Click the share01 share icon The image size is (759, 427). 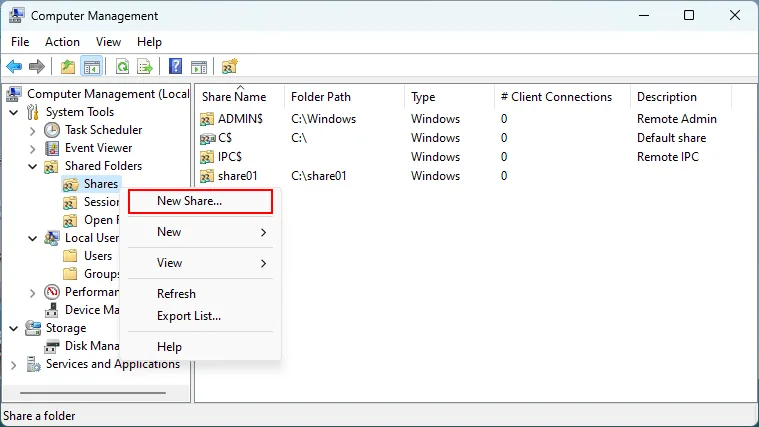pyautogui.click(x=207, y=176)
